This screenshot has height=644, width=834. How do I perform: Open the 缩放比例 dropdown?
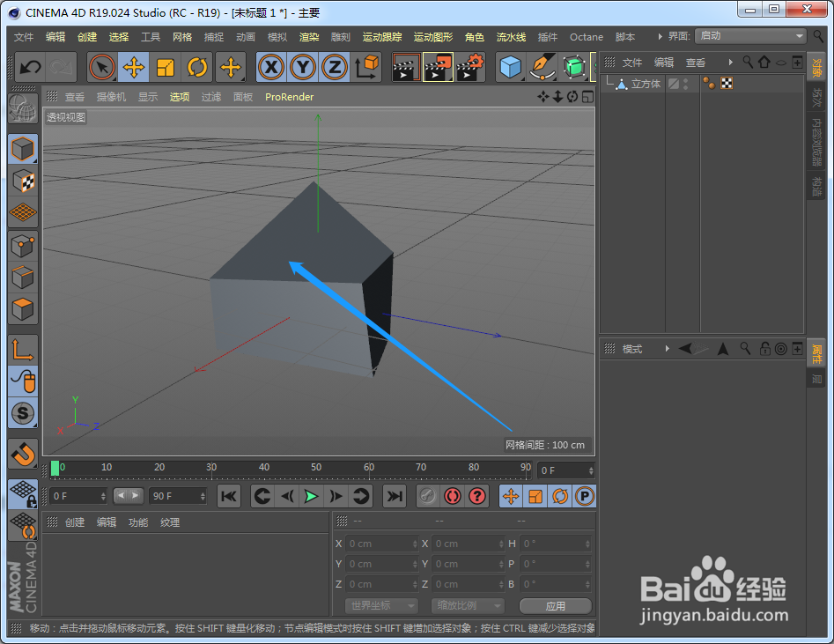click(x=468, y=606)
